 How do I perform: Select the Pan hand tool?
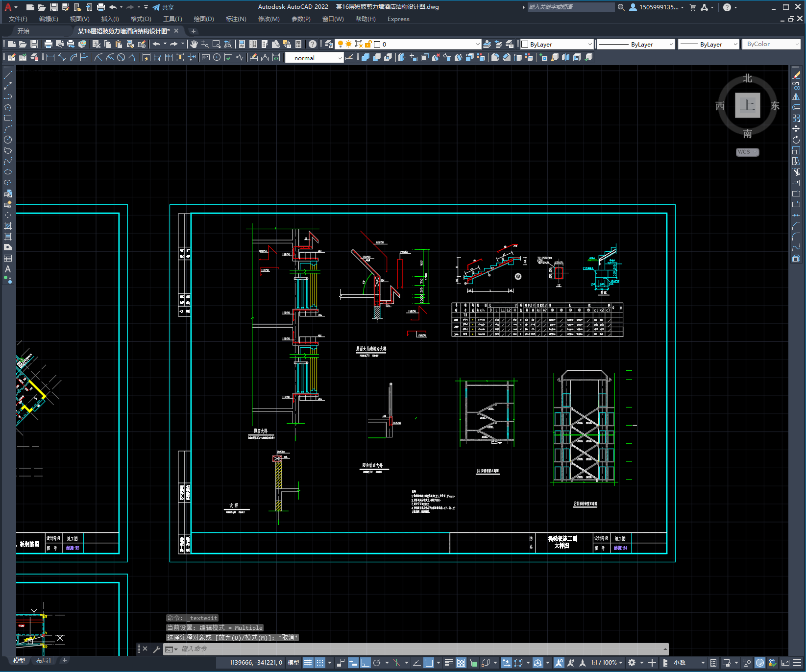194,44
